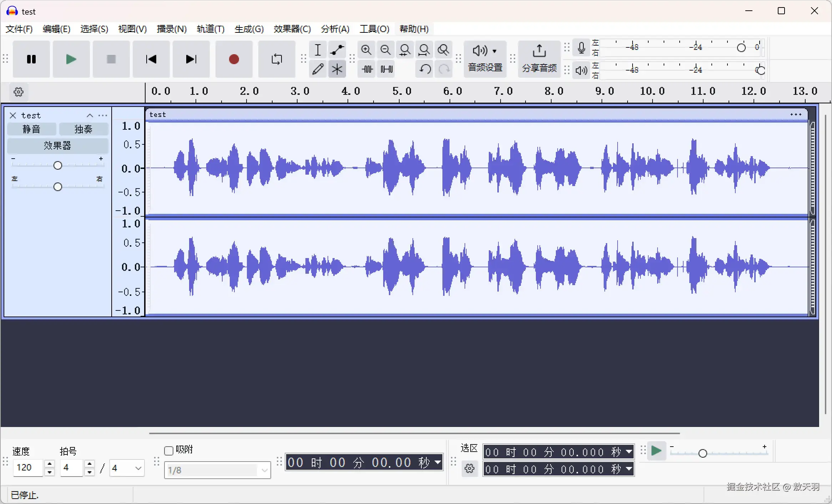The width and height of the screenshot is (832, 504).
Task: Enable the 吸附 snap checkbox
Action: tap(169, 451)
